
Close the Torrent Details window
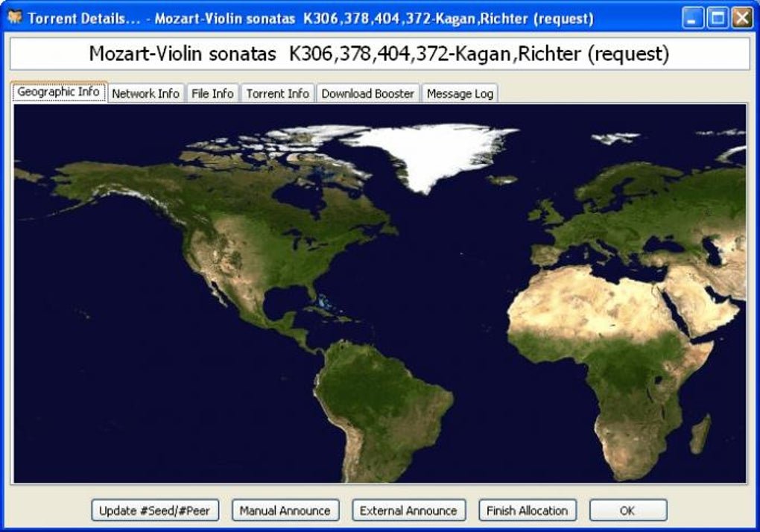coord(741,19)
